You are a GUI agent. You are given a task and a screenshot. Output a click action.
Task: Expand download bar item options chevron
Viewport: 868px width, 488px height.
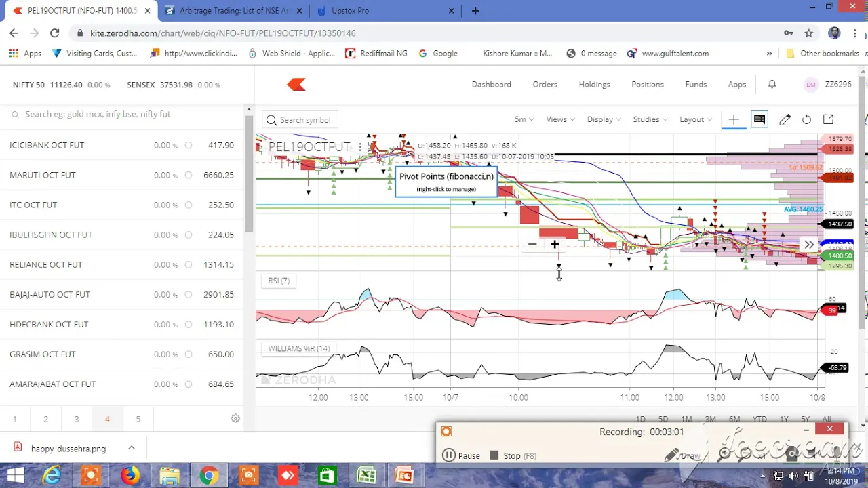pyautogui.click(x=132, y=448)
